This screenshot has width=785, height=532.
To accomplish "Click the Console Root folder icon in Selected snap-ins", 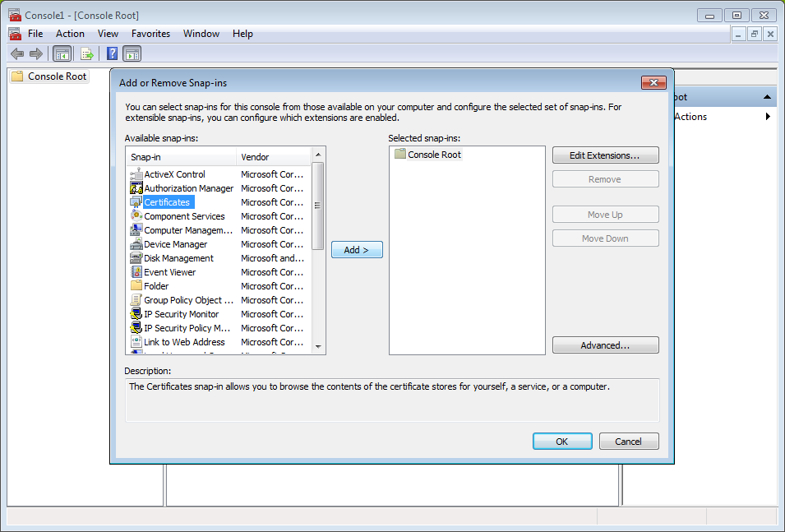I will point(400,154).
